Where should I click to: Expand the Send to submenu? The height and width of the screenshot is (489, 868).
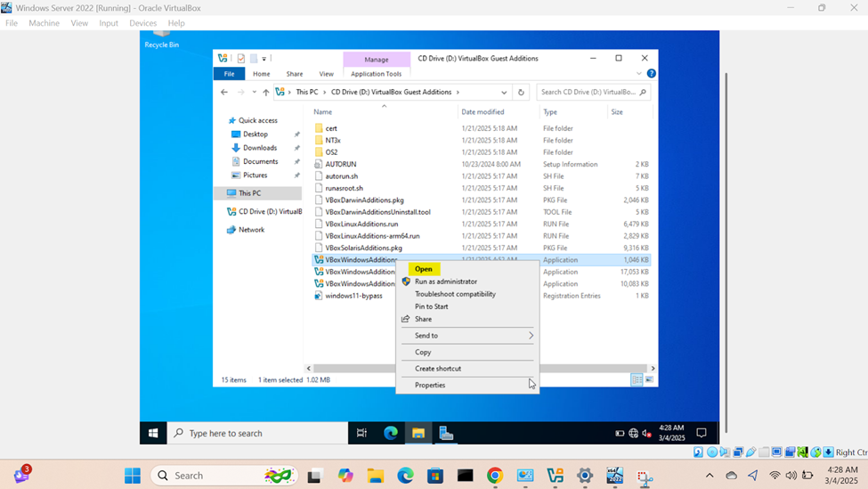pos(467,336)
